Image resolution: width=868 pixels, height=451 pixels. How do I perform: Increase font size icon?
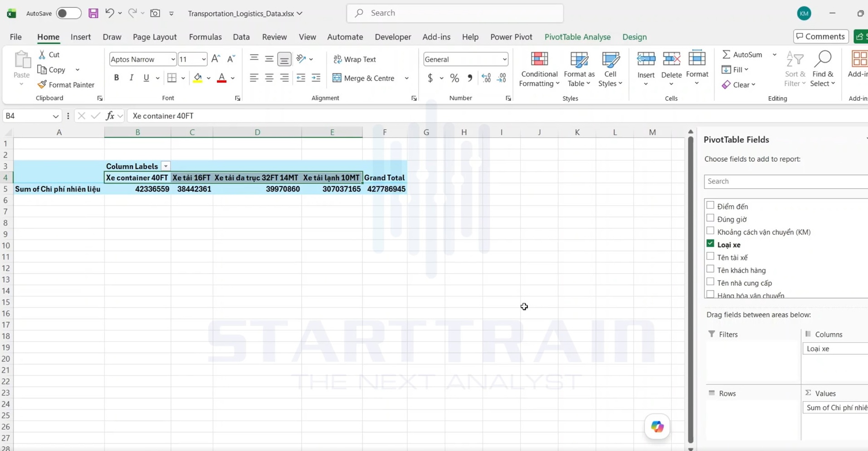click(216, 59)
